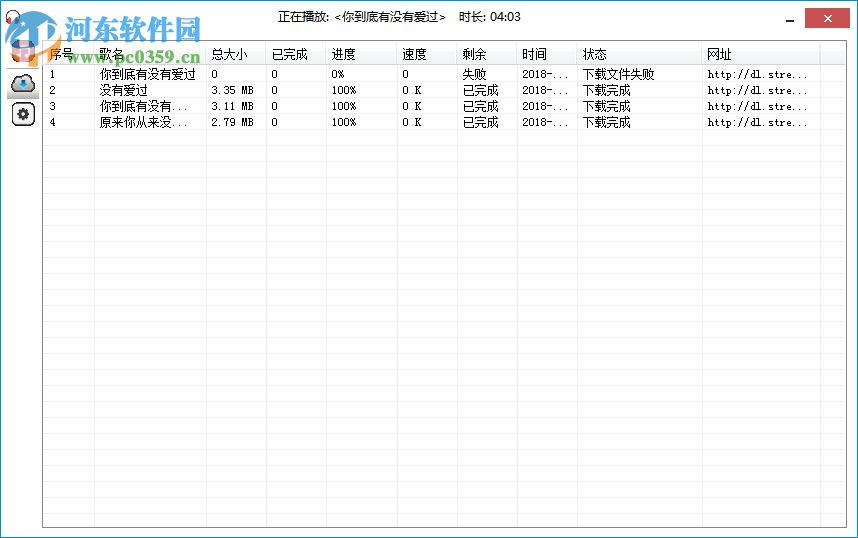The height and width of the screenshot is (538, 858).
Task: Minimize the music downloader window
Action: (790, 20)
